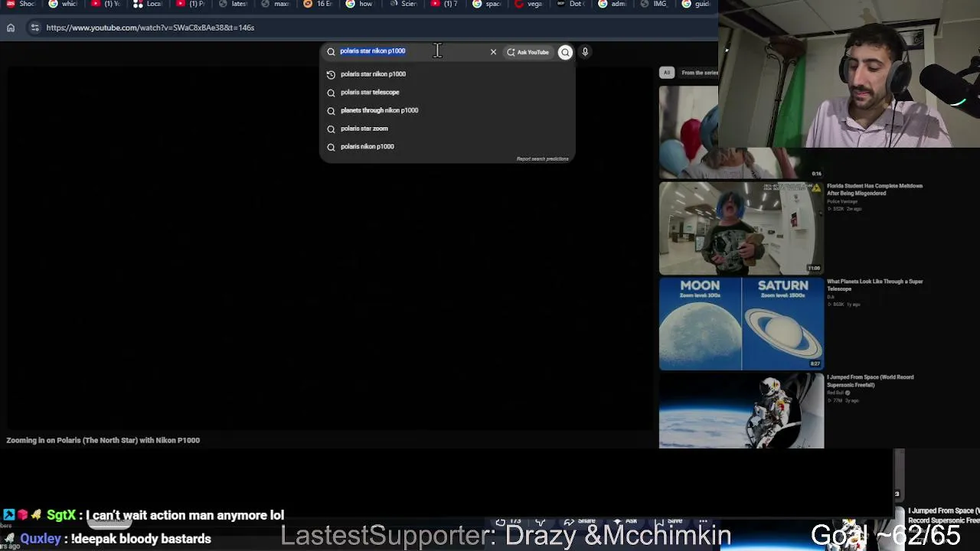Start voice search with microphone icon
Image resolution: width=980 pixels, height=551 pixels.
pos(585,52)
